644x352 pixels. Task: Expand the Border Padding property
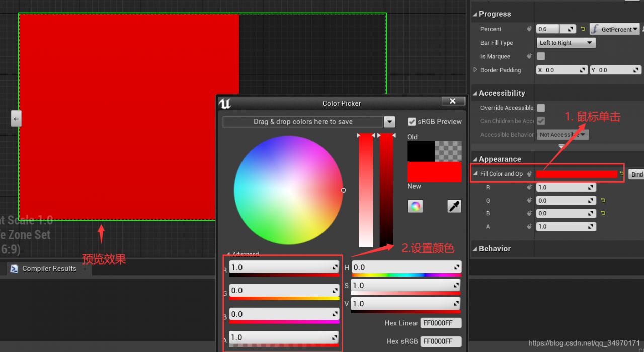(x=475, y=70)
